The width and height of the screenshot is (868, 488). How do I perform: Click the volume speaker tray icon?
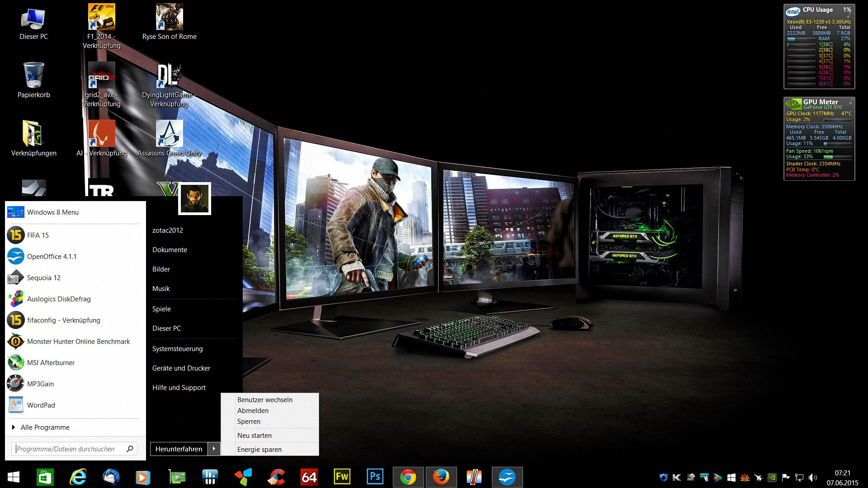pos(812,478)
